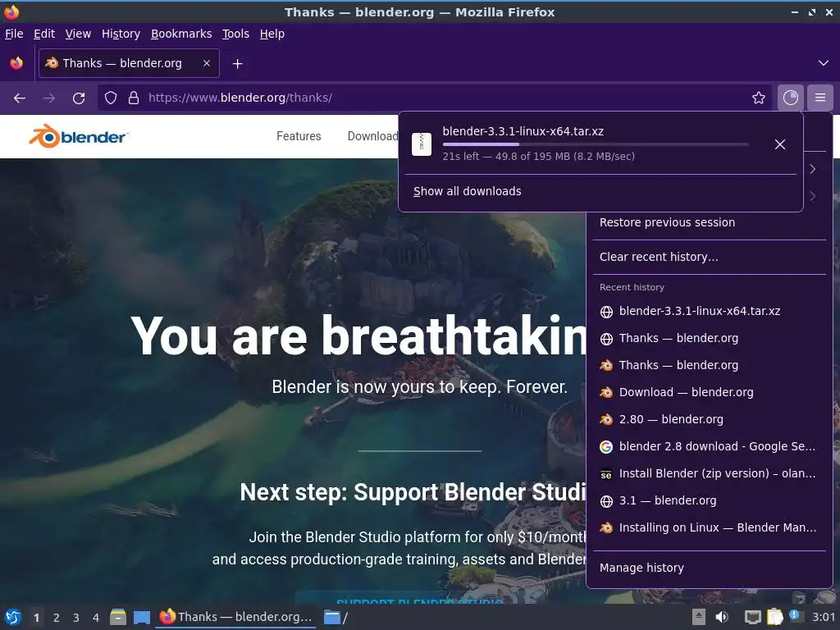Open a new tab with plus button
This screenshot has width=840, height=630.
click(237, 64)
